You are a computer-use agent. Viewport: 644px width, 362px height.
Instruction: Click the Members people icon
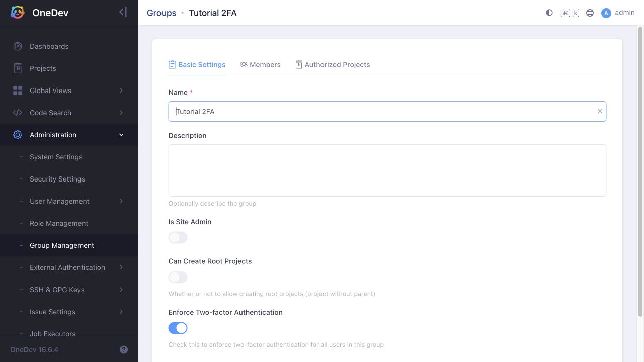click(244, 65)
